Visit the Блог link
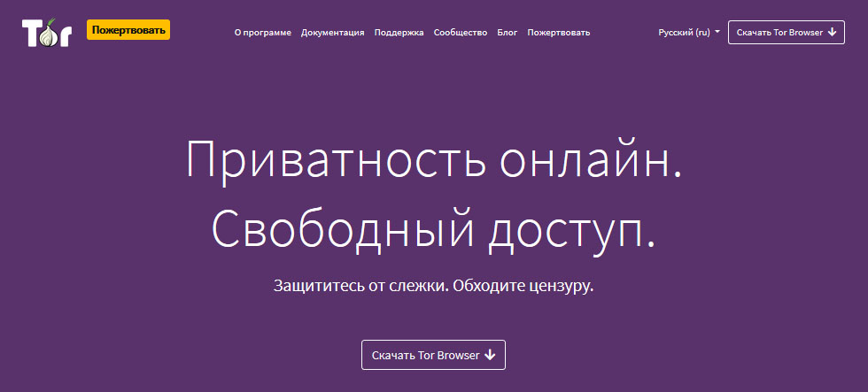Viewport: 868px width, 392px height. (507, 33)
